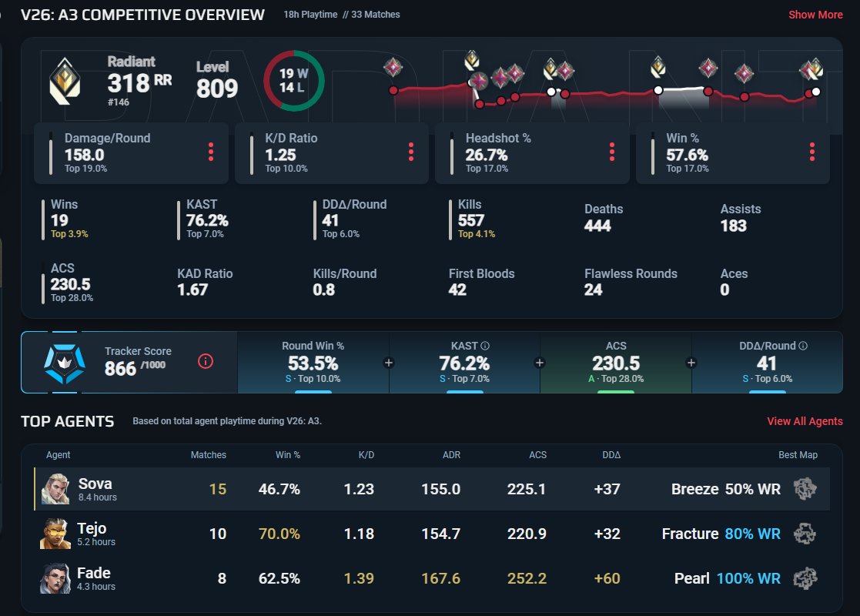Click plus icon between Round Win % and KAST
The image size is (860, 616).
tap(389, 363)
